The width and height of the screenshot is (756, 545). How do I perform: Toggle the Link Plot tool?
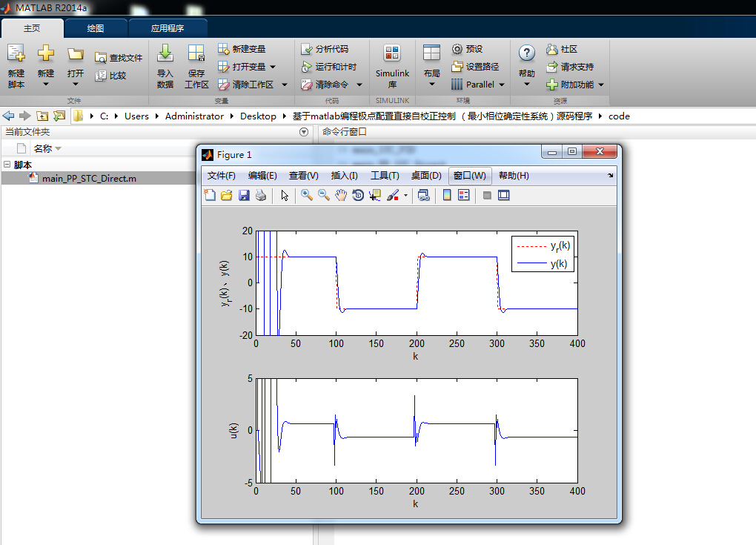(424, 195)
